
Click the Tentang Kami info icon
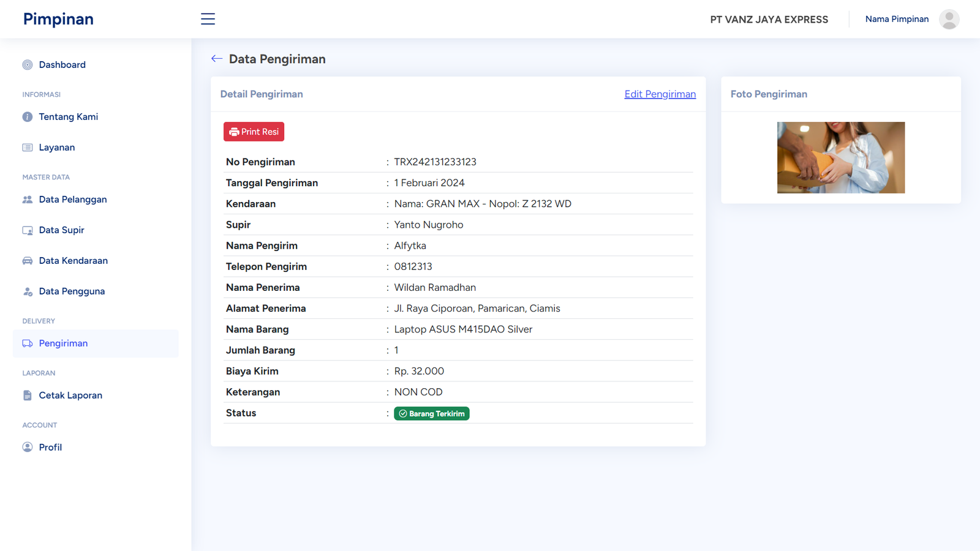pyautogui.click(x=28, y=117)
